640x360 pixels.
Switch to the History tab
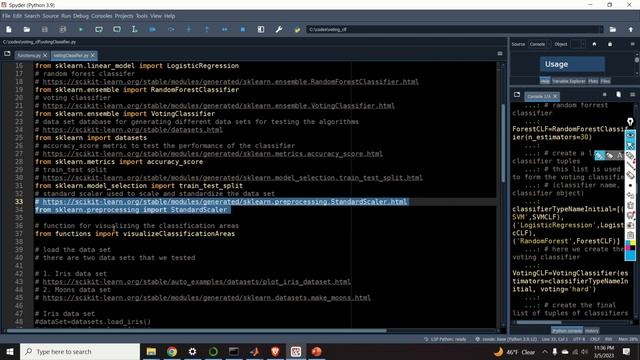pyautogui.click(x=591, y=331)
